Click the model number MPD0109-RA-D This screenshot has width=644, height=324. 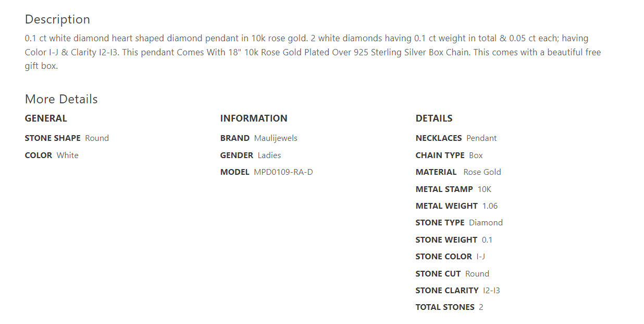283,172
